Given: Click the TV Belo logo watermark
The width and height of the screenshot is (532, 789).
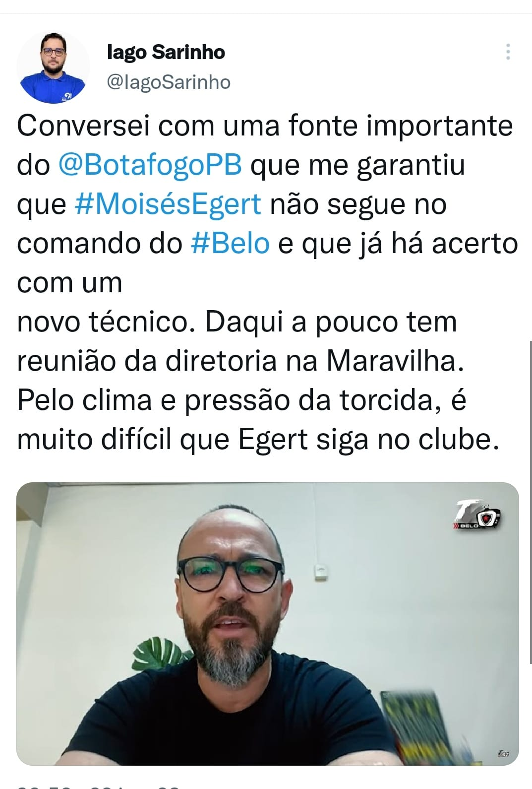Looking at the screenshot, I should [x=477, y=515].
